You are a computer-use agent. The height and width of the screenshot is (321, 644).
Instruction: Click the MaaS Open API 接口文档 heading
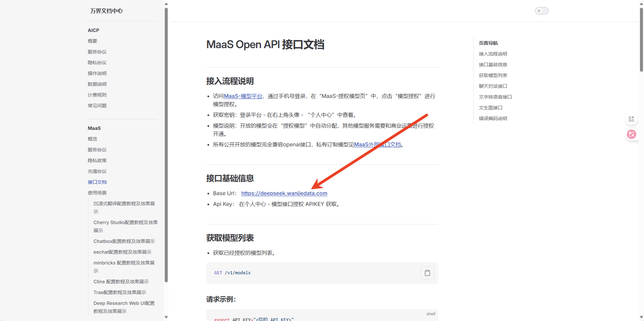coord(265,44)
